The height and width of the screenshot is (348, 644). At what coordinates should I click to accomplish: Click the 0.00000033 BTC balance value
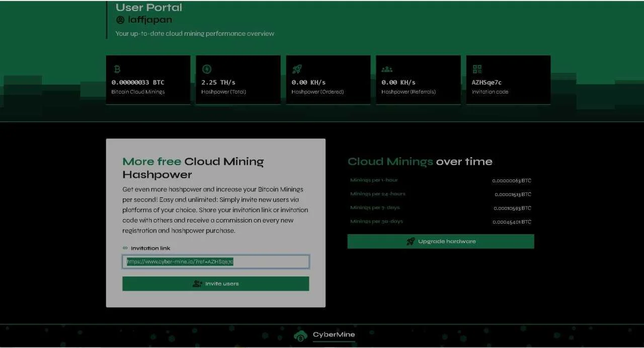click(x=138, y=82)
